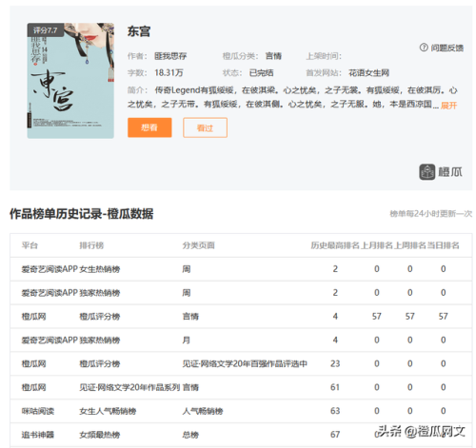
Task: Open the 问题反馈 feedback link
Action: point(446,48)
